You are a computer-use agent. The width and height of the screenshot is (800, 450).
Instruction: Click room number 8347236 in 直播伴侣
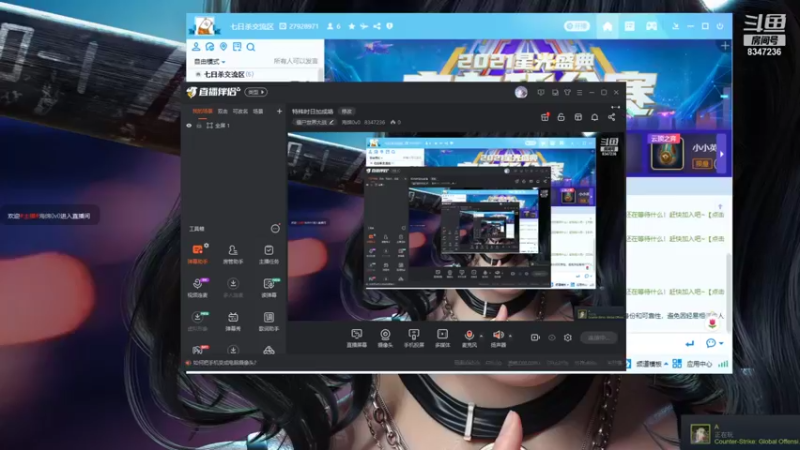click(x=374, y=122)
